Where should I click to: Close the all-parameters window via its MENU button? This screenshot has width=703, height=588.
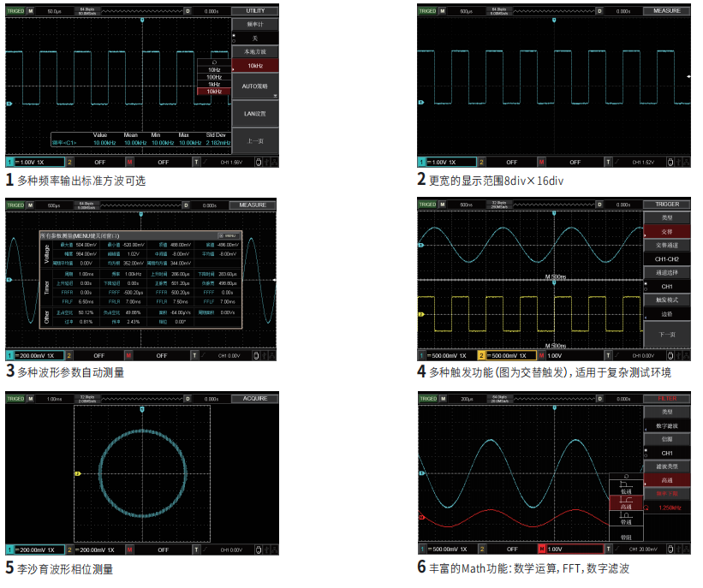229,235
